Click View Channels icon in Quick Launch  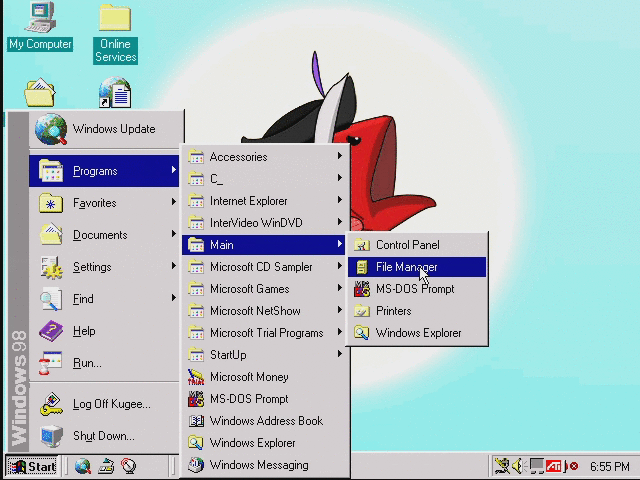click(129, 466)
